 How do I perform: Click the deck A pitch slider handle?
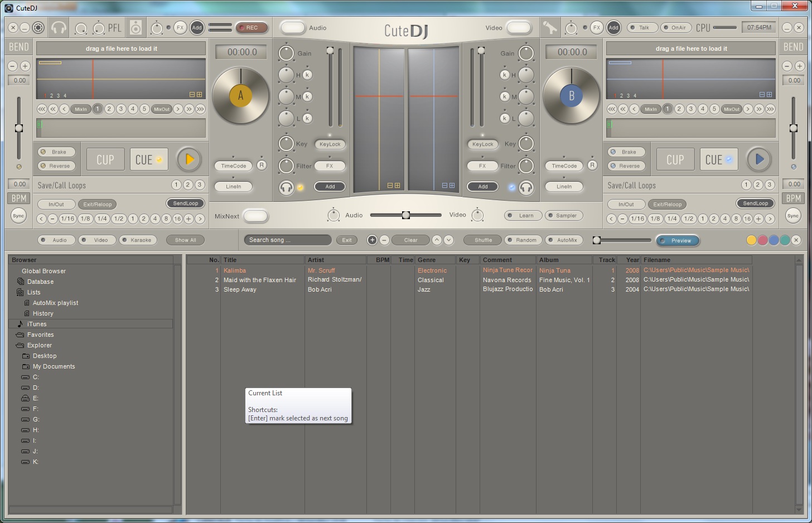pos(19,128)
